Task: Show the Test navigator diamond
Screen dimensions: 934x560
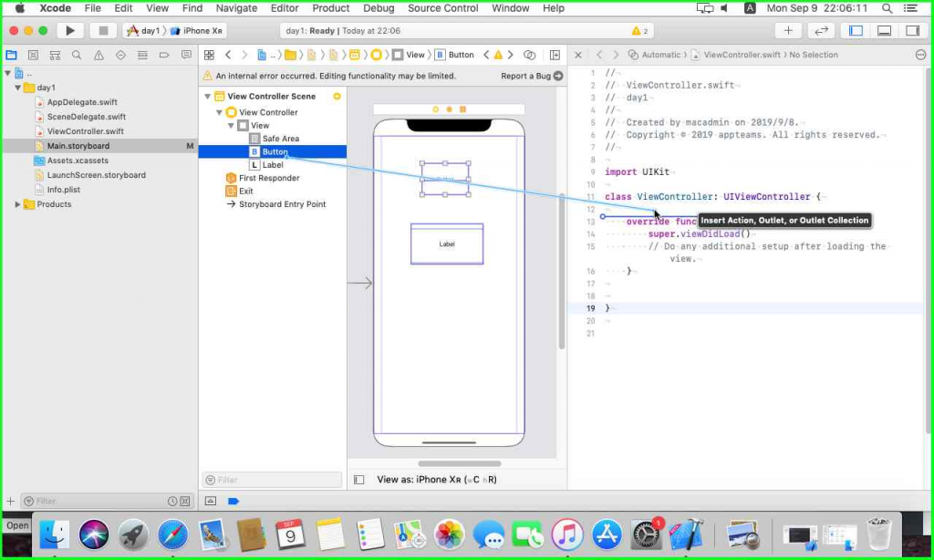Action: point(121,55)
